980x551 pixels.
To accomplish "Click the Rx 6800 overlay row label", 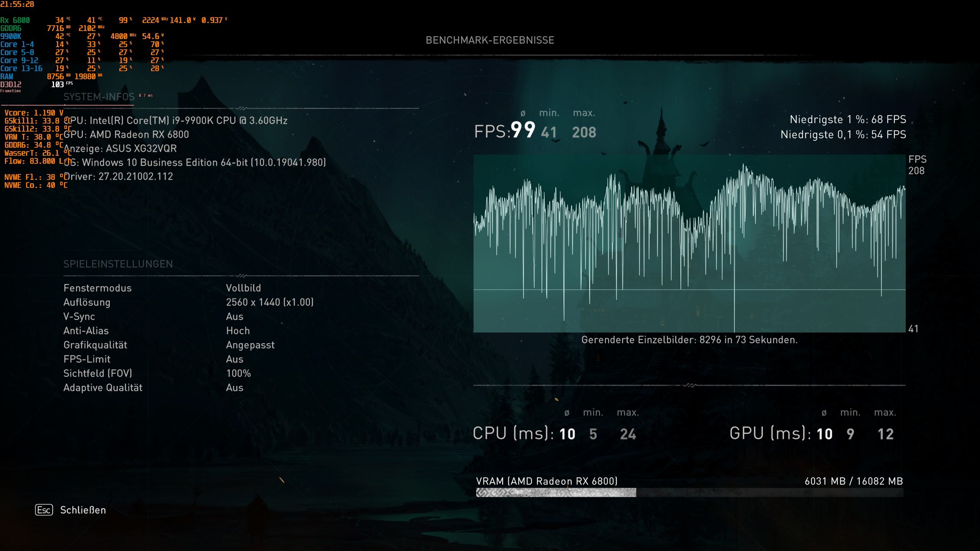I will 15,20.
